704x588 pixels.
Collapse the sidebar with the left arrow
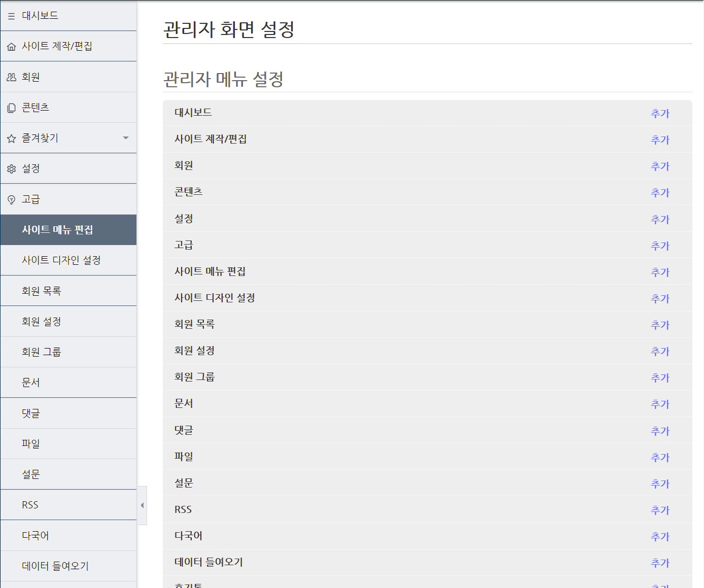point(142,505)
